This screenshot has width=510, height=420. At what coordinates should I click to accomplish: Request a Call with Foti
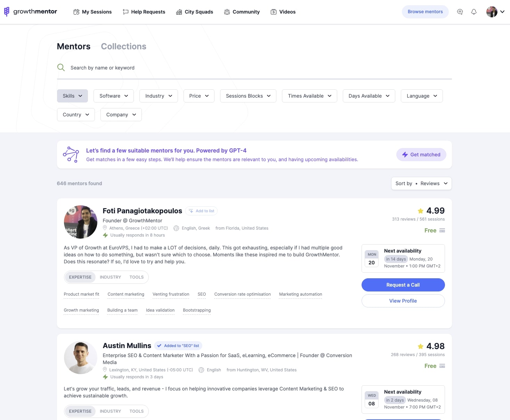[x=403, y=285]
